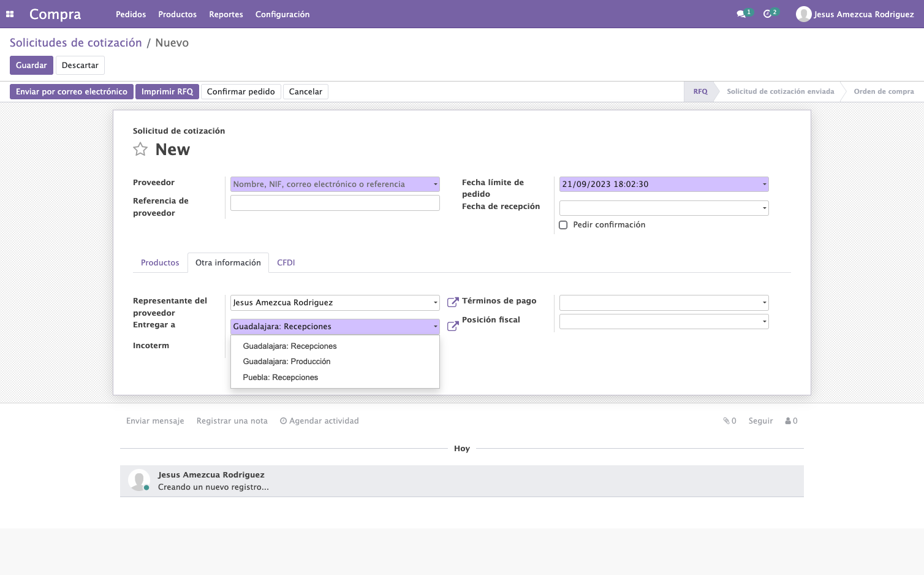
Task: Open external link for Representante del proveedor
Action: click(453, 302)
